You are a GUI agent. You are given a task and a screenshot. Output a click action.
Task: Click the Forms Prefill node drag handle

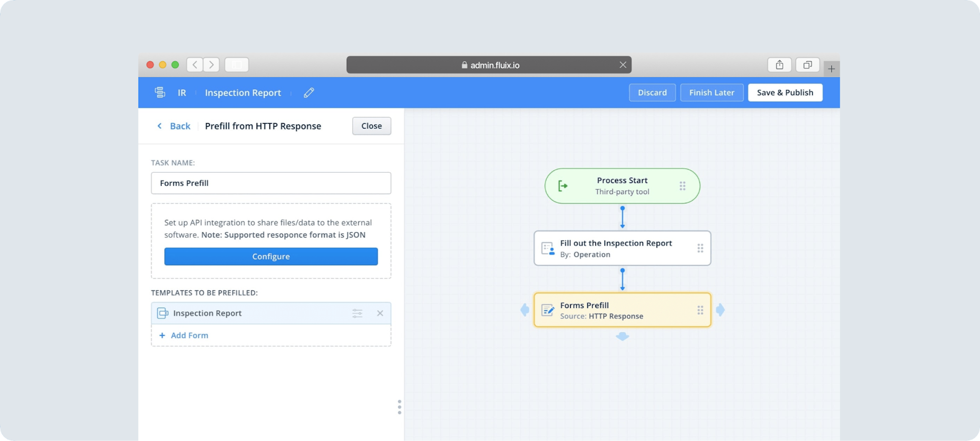700,311
